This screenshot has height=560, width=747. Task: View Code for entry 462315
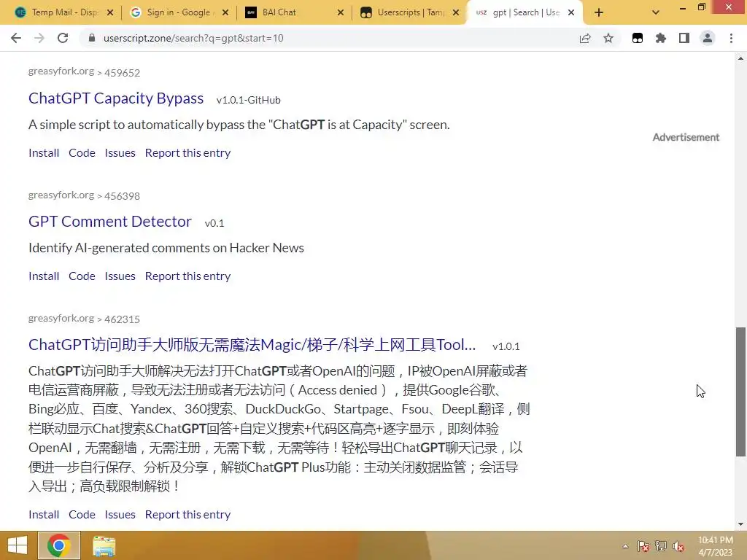pos(82,515)
